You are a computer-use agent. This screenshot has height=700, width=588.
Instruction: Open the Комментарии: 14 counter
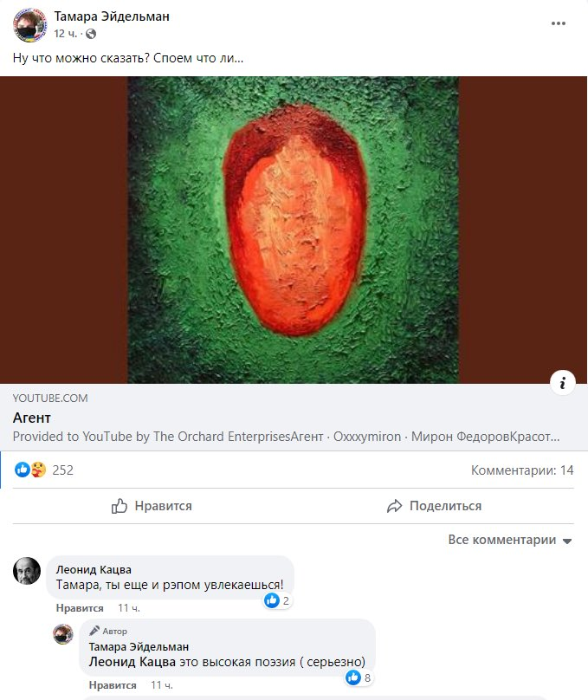tap(522, 470)
